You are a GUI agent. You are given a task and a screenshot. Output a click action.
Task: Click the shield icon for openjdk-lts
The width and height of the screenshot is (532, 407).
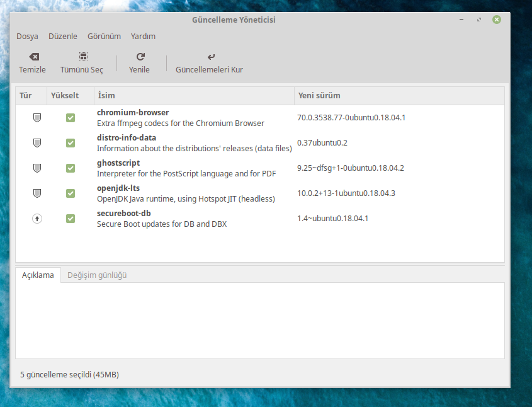pos(37,193)
